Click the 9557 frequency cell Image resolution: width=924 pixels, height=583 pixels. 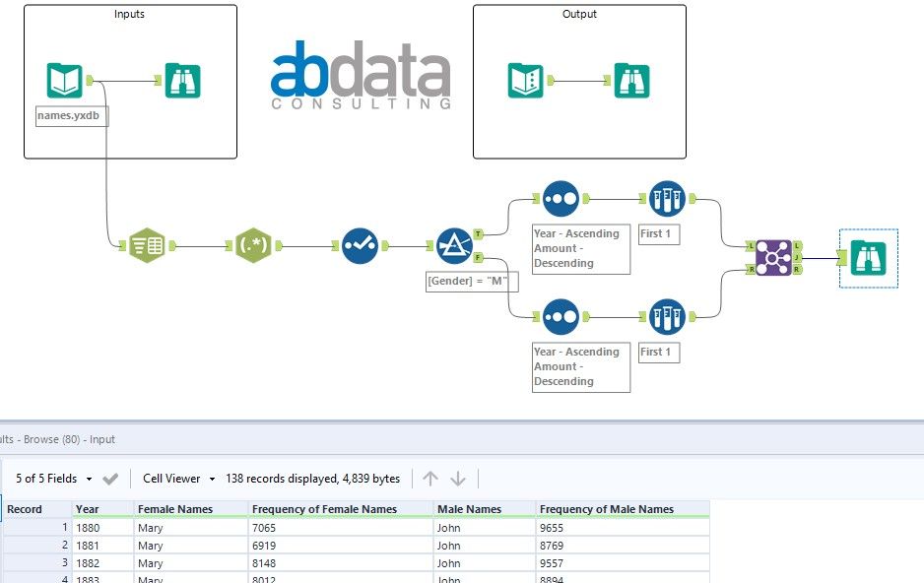coord(623,563)
